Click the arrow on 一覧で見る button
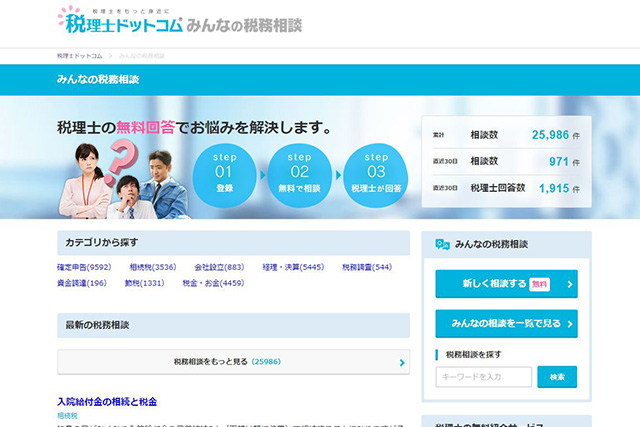The image size is (640, 427). (x=570, y=324)
